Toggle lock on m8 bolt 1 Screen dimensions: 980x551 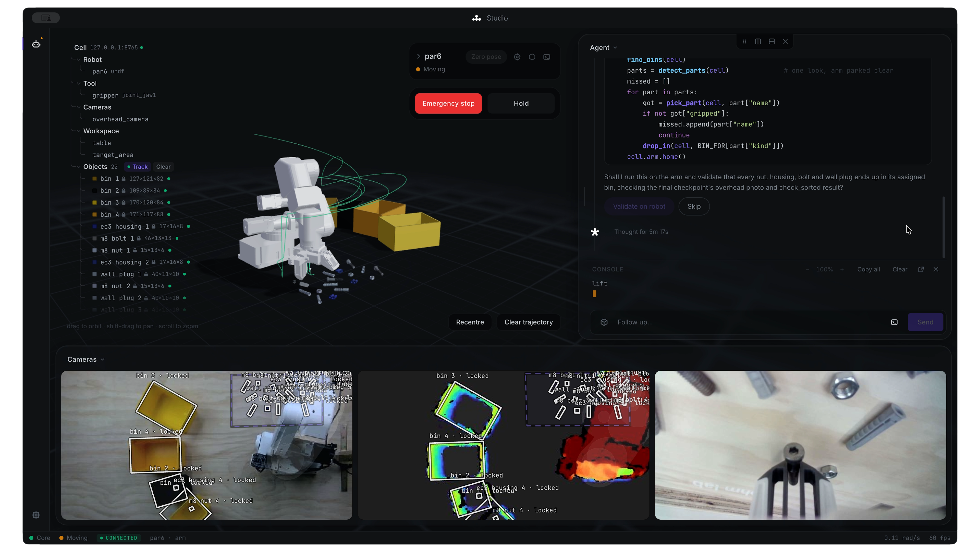pyautogui.click(x=139, y=238)
